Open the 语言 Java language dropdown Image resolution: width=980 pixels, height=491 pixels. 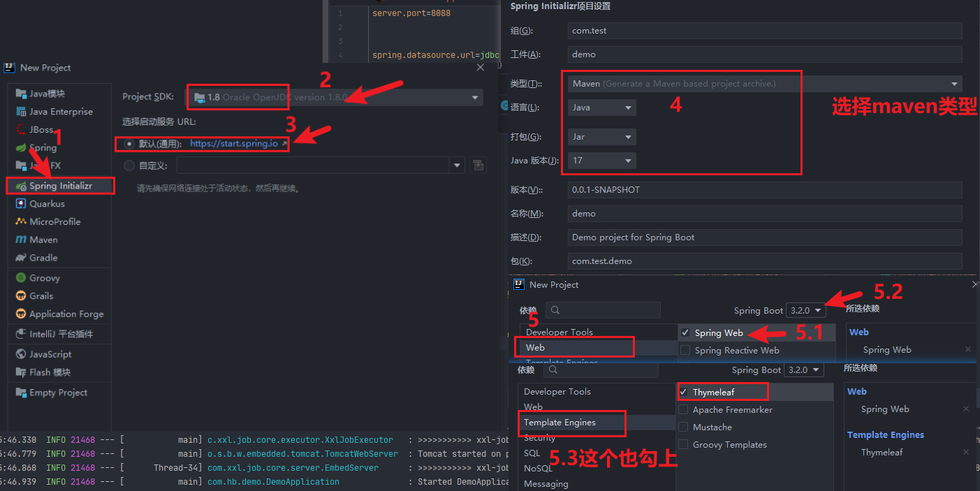pyautogui.click(x=601, y=108)
